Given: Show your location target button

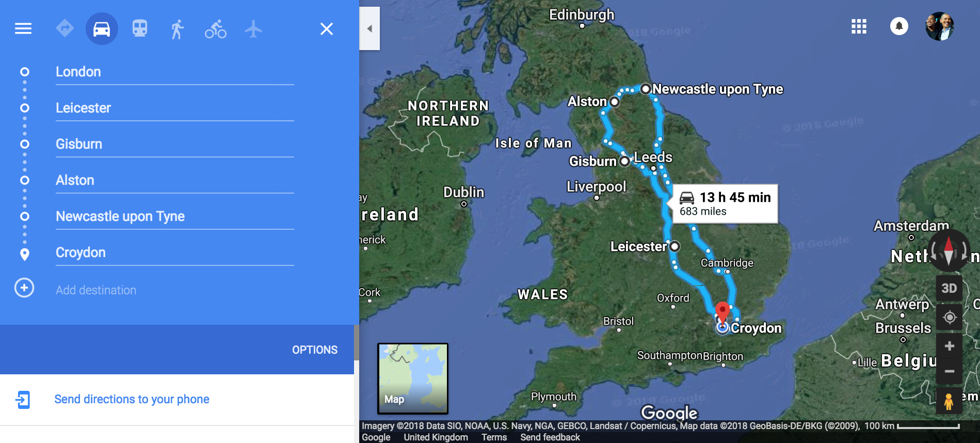Looking at the screenshot, I should click(x=949, y=317).
